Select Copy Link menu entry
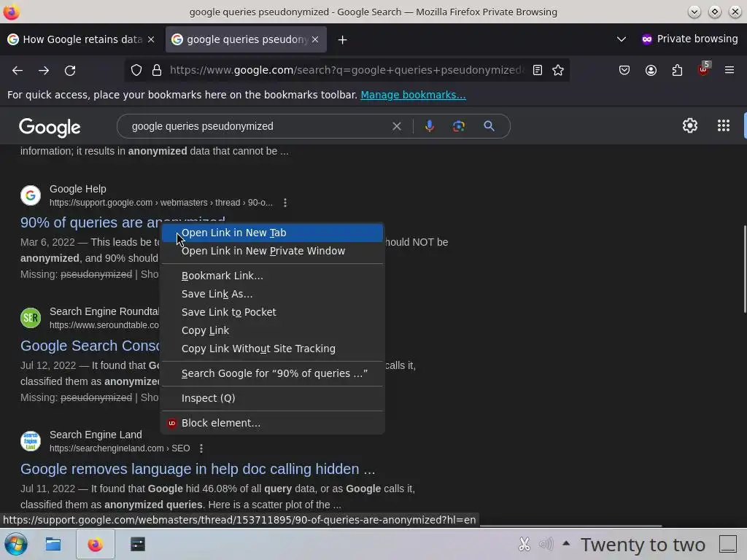The width and height of the screenshot is (747, 560). click(272, 330)
